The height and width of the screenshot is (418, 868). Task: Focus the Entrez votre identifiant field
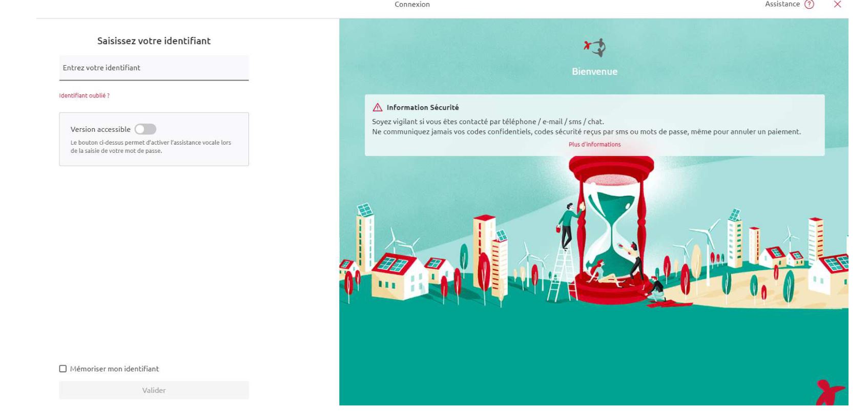pyautogui.click(x=154, y=68)
